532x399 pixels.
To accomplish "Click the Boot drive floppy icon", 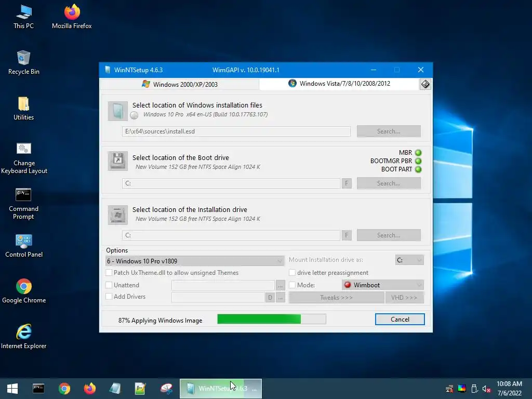I will [x=118, y=161].
